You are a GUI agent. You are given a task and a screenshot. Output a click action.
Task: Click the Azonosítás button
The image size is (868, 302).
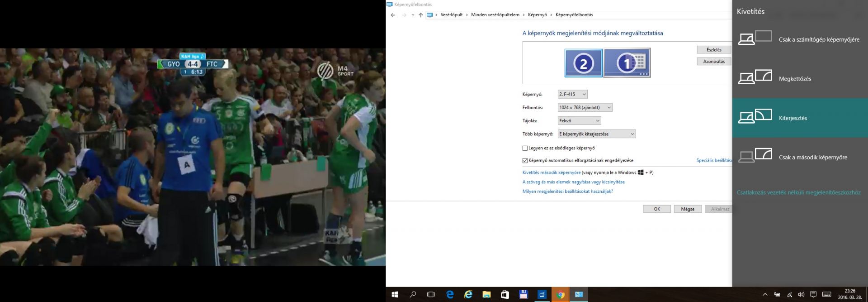pyautogui.click(x=714, y=62)
